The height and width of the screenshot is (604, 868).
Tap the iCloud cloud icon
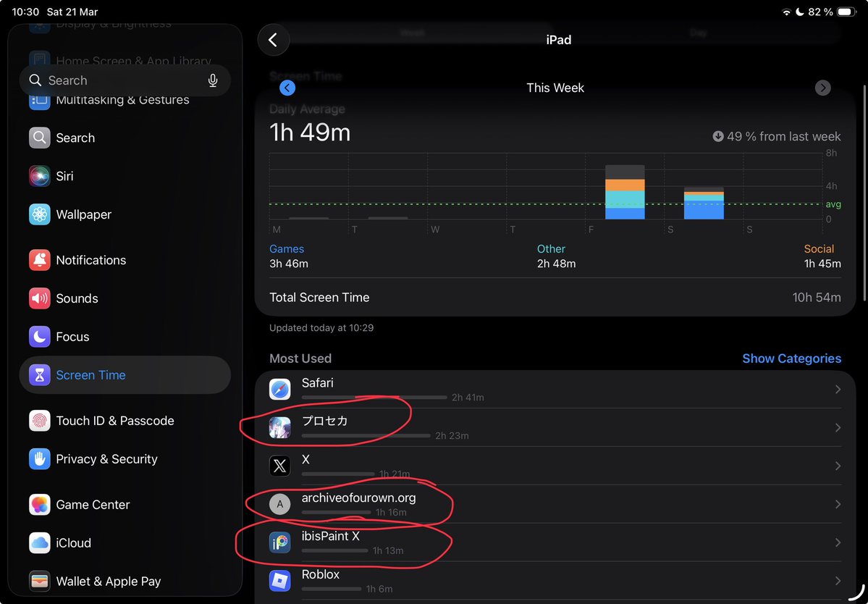(39, 543)
